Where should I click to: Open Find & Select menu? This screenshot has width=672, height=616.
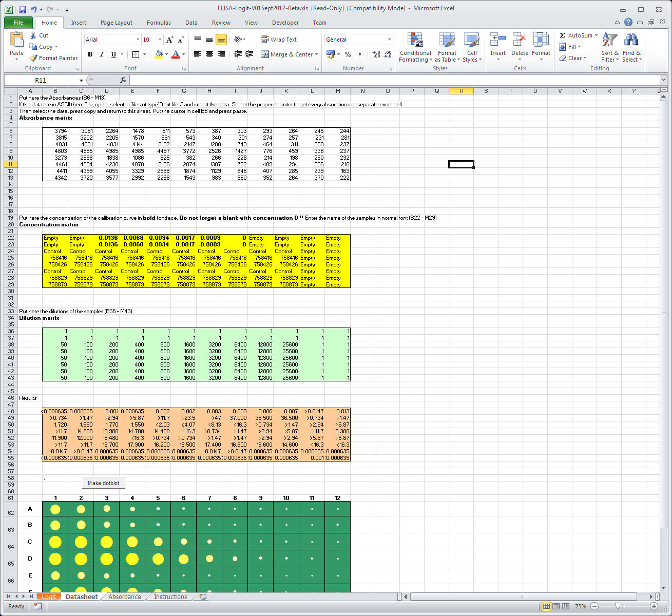631,47
